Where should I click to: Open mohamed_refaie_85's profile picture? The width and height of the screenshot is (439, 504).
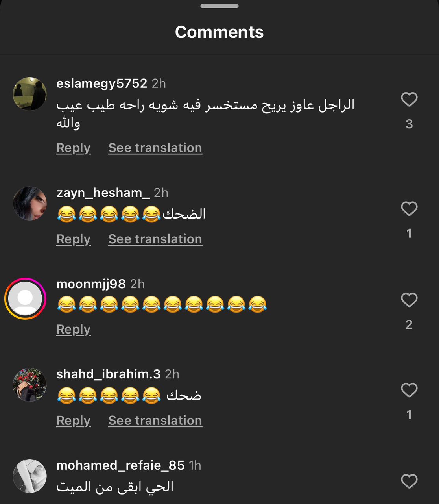pyautogui.click(x=30, y=476)
